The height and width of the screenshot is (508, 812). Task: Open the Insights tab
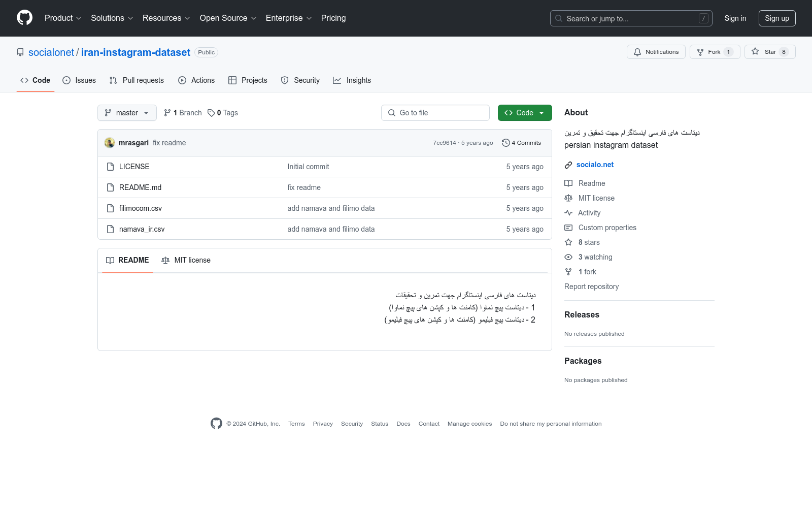pos(352,80)
